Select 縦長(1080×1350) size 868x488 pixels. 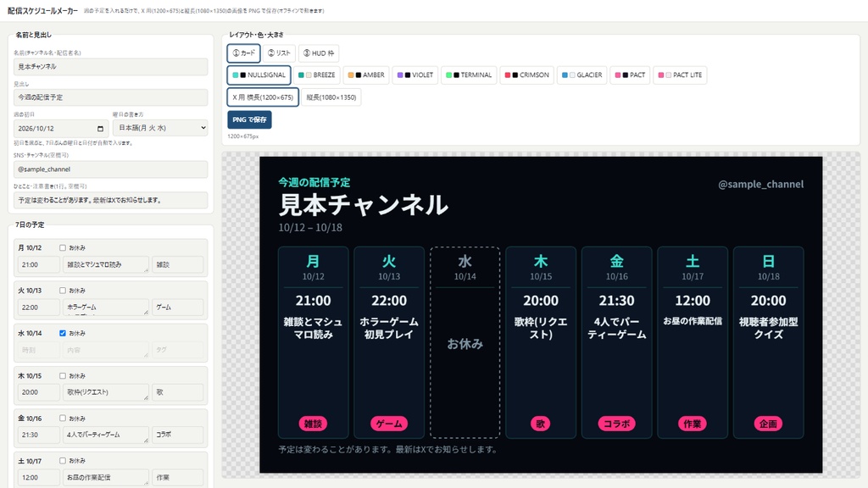(x=331, y=97)
